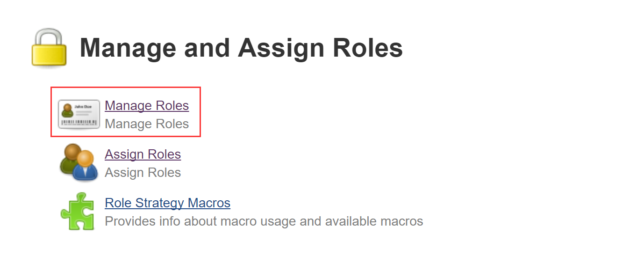Open the Assign Roles link
This screenshot has width=644, height=256.
[143, 154]
